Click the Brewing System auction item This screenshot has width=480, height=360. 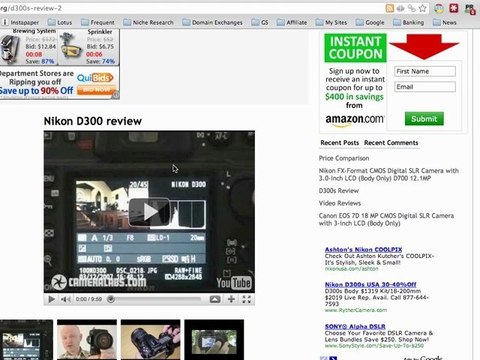coord(29,47)
